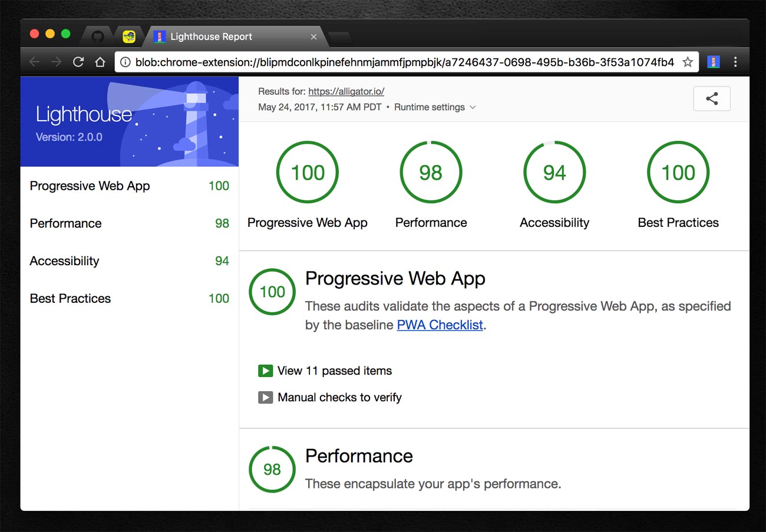The width and height of the screenshot is (766, 532).
Task: Open a new browser tab
Action: click(x=340, y=38)
